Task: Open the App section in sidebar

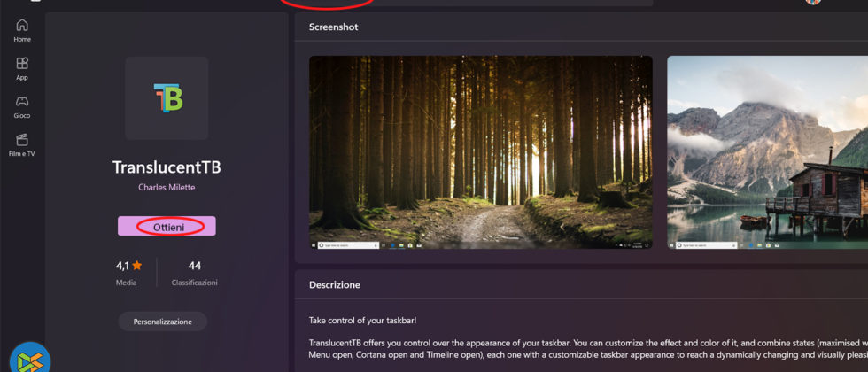Action: click(x=22, y=69)
